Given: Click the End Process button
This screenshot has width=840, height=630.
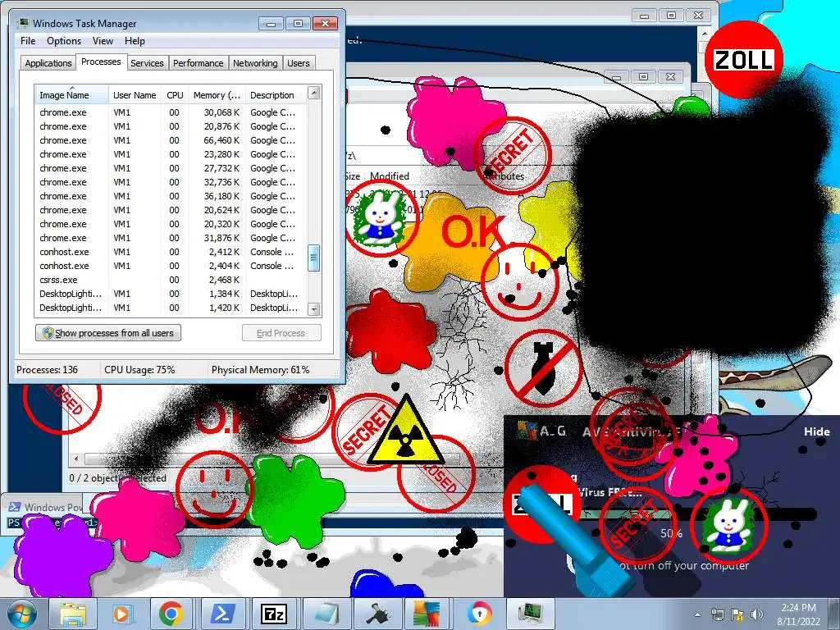Looking at the screenshot, I should point(281,333).
